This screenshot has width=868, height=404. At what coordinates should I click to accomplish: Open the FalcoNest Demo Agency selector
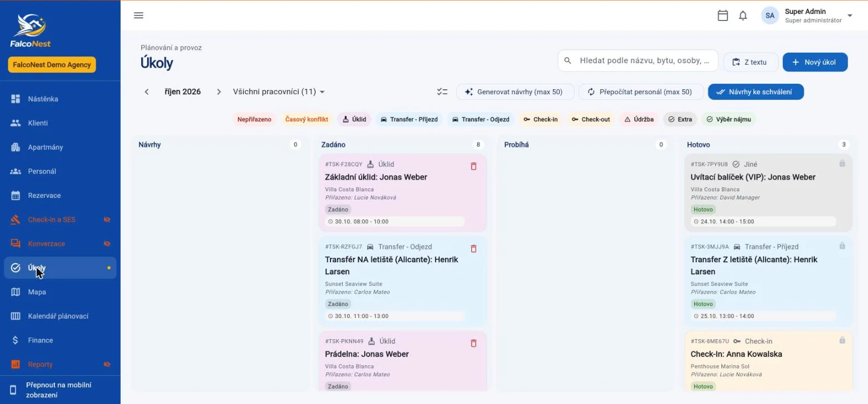(52, 65)
